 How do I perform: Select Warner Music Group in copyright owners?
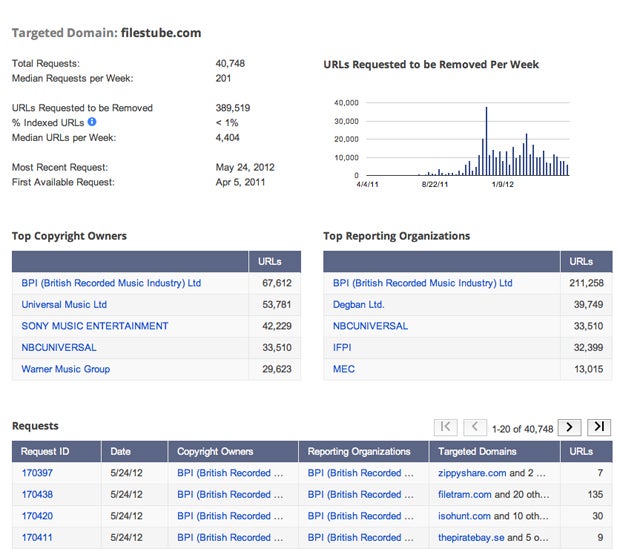tap(66, 369)
